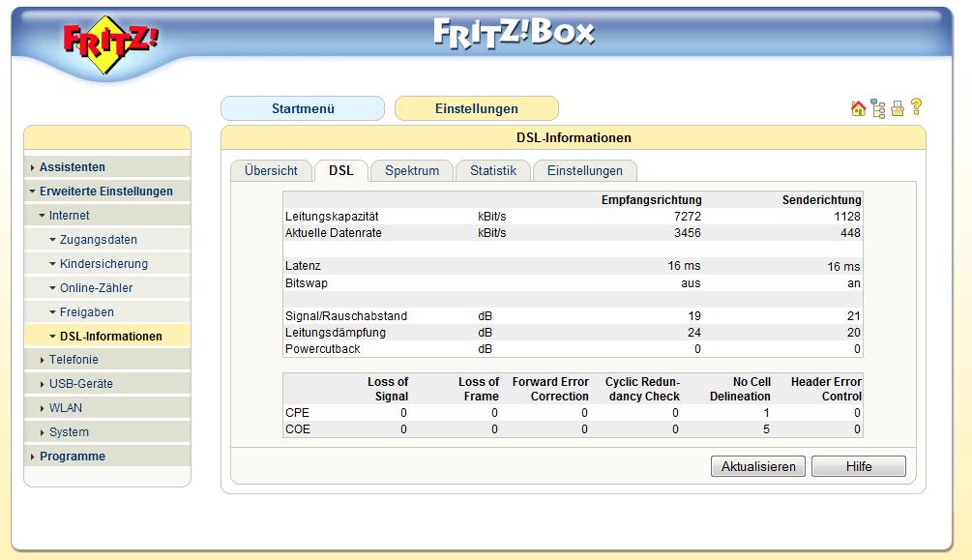Open Zugangsdaten in sidebar
Viewport: 972px width, 560px height.
pyautogui.click(x=98, y=240)
